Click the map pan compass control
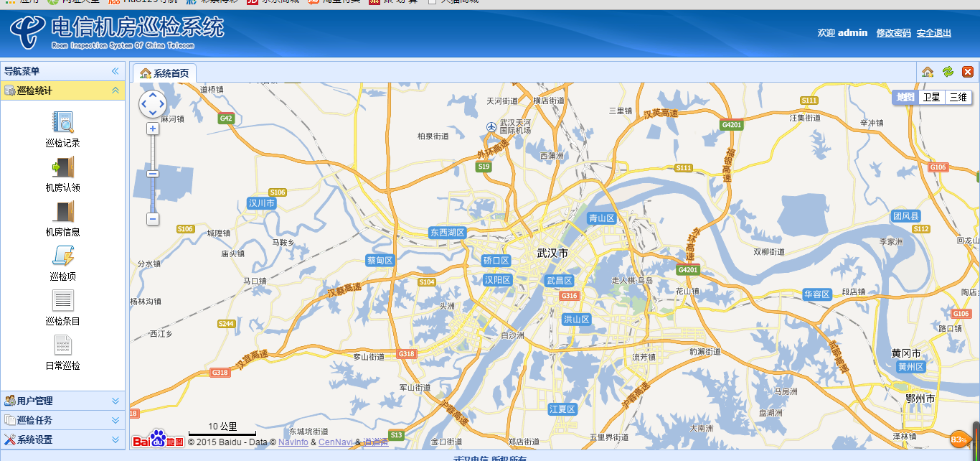Viewport: 980px width, 461px height. click(x=152, y=104)
